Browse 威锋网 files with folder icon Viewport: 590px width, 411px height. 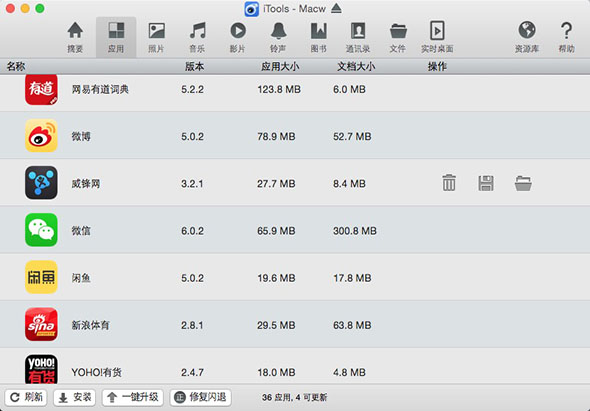(x=523, y=183)
